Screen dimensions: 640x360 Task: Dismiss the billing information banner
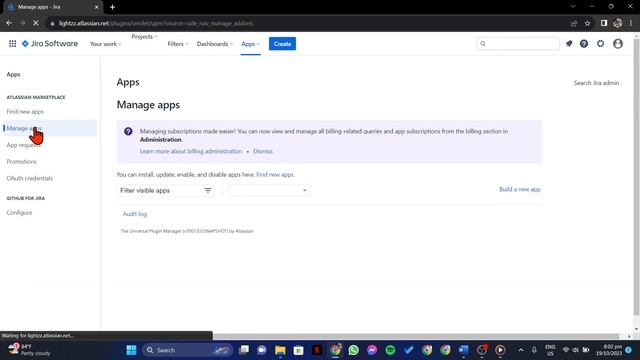point(262,151)
